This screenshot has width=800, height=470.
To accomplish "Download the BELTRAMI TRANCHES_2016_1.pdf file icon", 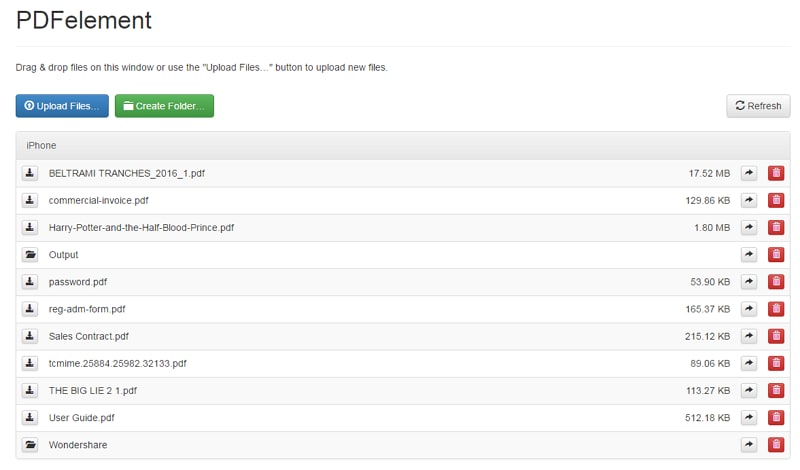I will [30, 173].
